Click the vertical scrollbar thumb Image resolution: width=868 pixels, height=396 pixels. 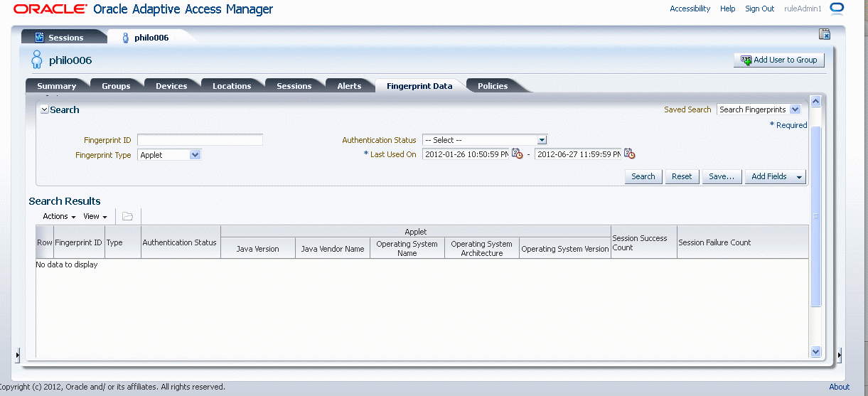point(815,217)
